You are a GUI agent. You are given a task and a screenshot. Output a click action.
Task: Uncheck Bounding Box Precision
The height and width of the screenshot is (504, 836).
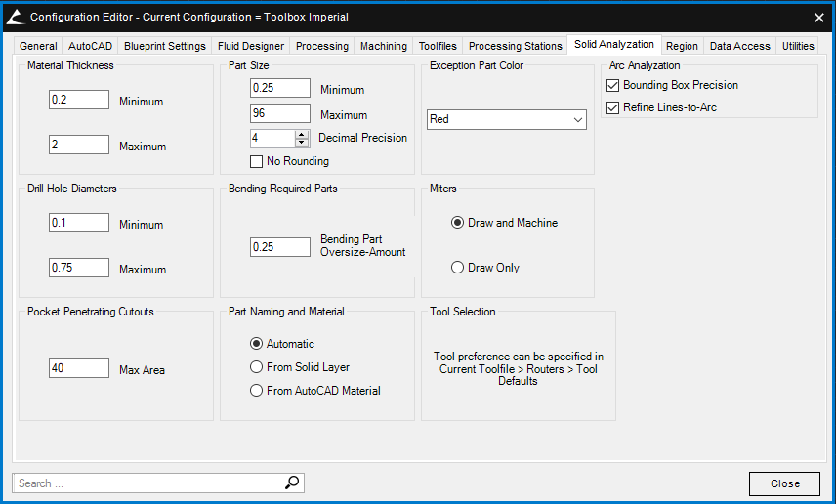[x=614, y=86]
